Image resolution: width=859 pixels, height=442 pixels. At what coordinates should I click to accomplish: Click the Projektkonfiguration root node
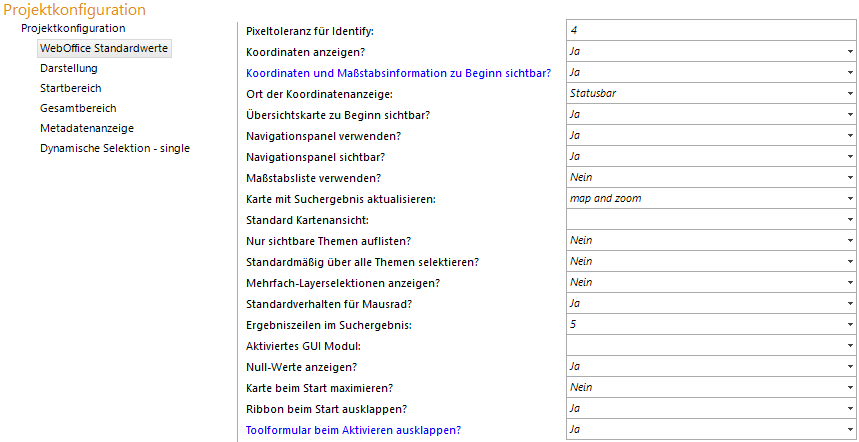[73, 28]
